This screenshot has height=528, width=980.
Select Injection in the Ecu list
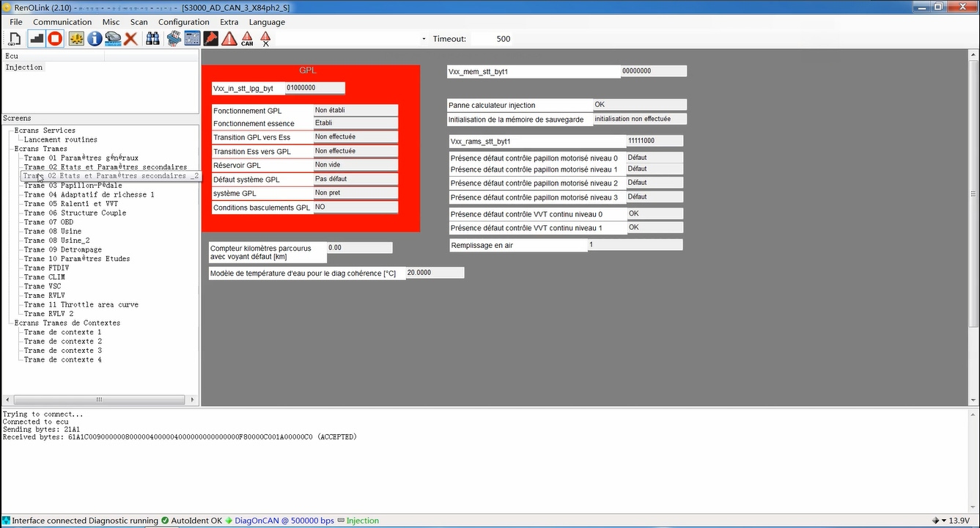click(x=24, y=67)
